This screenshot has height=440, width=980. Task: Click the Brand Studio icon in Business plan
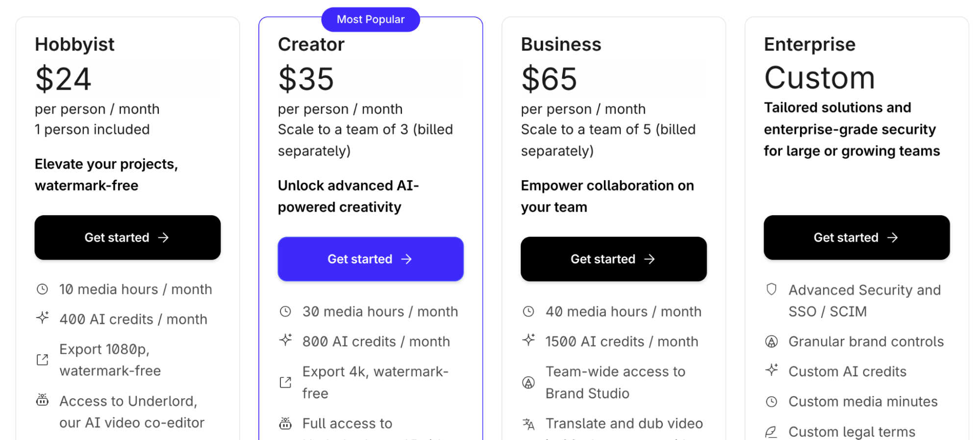(x=528, y=382)
